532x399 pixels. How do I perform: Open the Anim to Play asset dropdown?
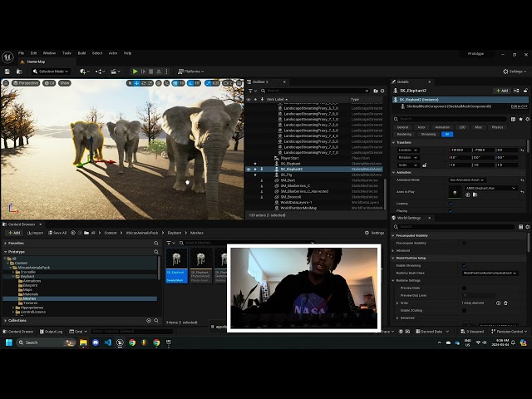point(490,188)
